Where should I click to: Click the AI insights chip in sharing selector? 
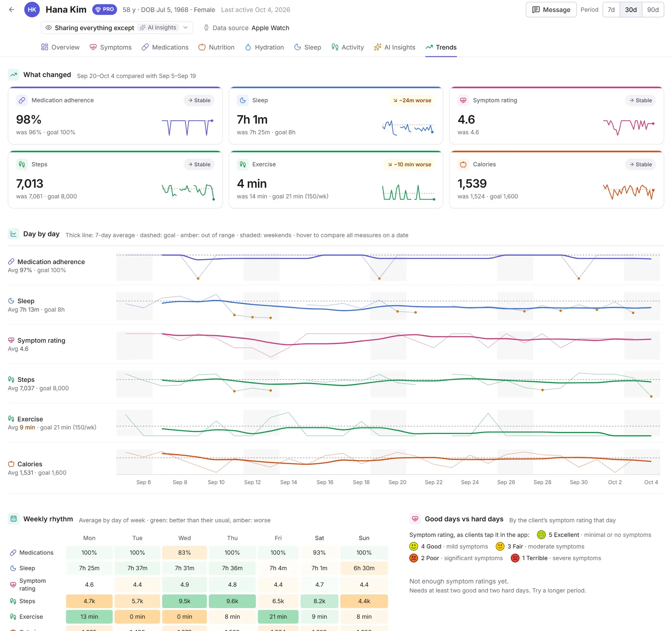point(158,28)
